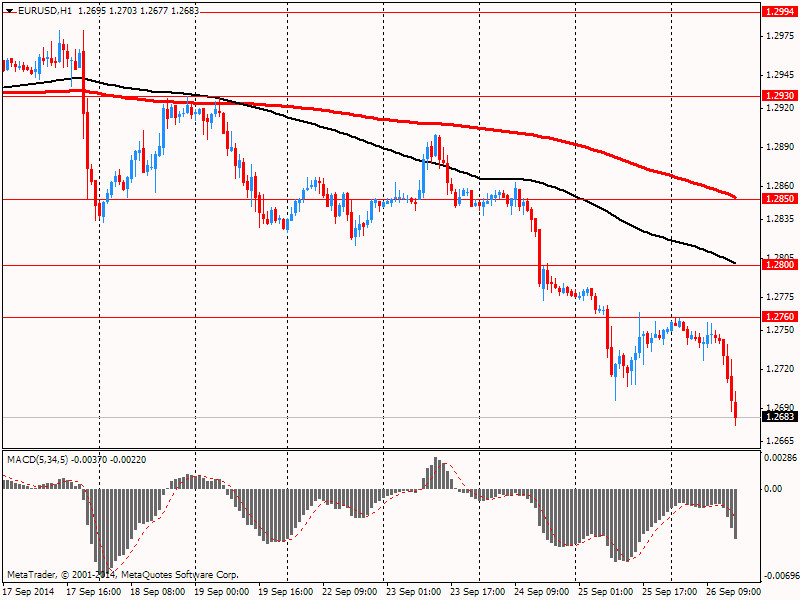Click the 24 Sep 09:00 time label
The image size is (800, 600).
pos(542,592)
